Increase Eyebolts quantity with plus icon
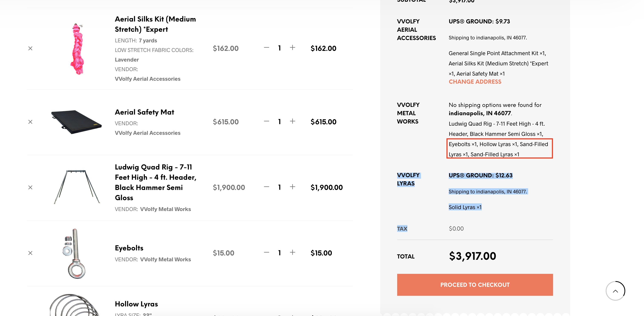 292,252
